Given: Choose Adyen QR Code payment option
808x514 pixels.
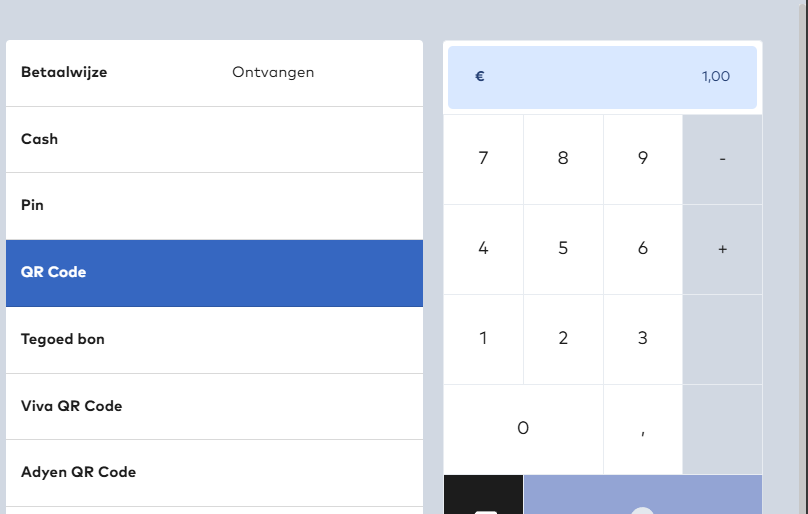Looking at the screenshot, I should pyautogui.click(x=214, y=473).
